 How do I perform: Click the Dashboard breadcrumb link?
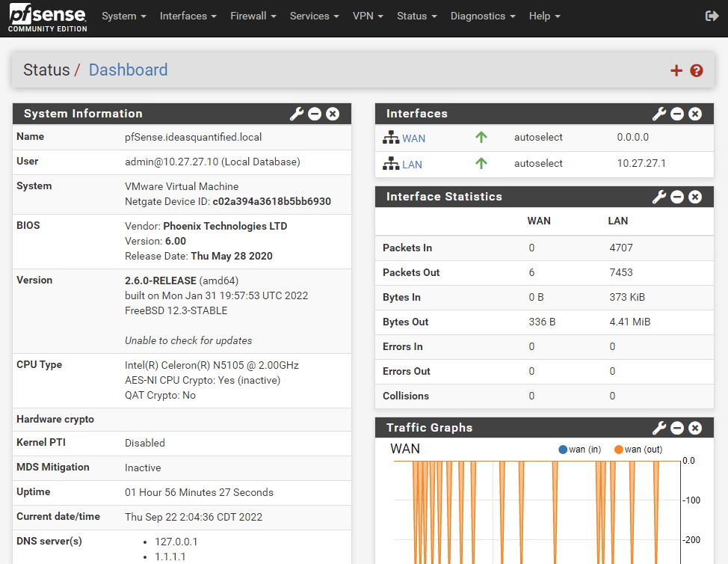point(128,70)
